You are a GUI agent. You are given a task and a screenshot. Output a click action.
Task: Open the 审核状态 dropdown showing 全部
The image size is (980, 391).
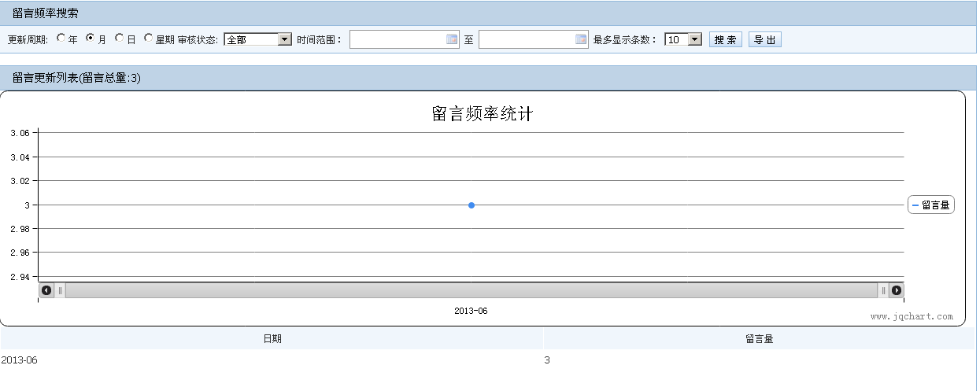pos(257,39)
